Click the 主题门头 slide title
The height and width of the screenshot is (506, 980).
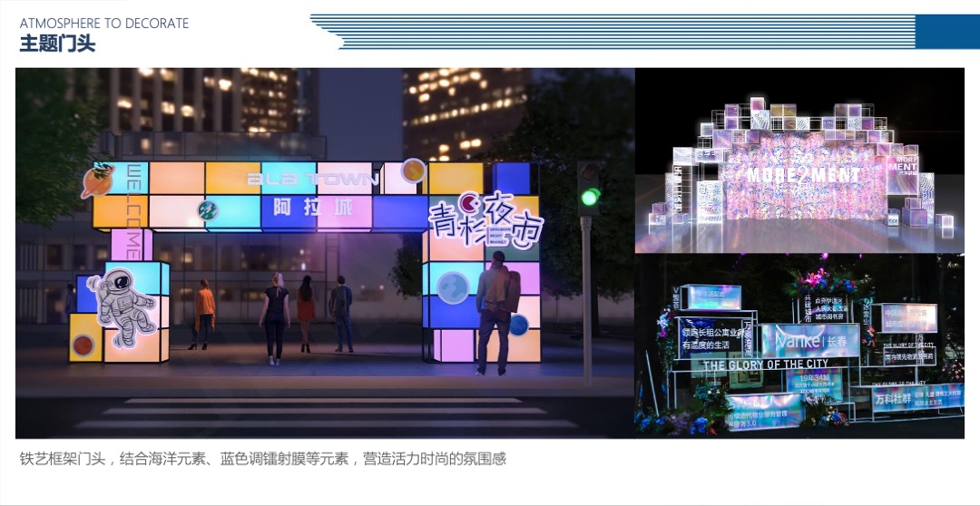57,44
